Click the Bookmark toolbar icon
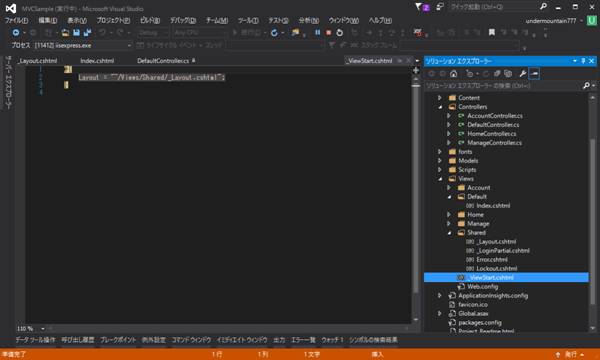The width and height of the screenshot is (600, 360). 492,33
